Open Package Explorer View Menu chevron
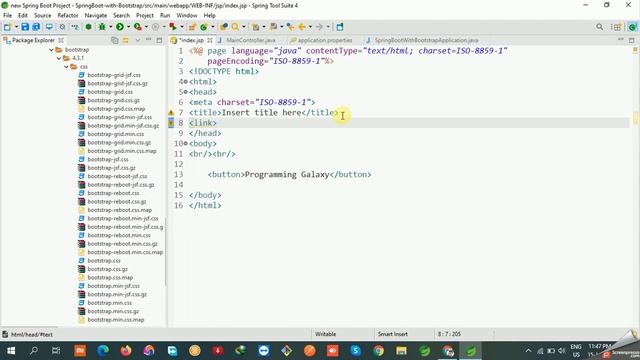 (138, 40)
